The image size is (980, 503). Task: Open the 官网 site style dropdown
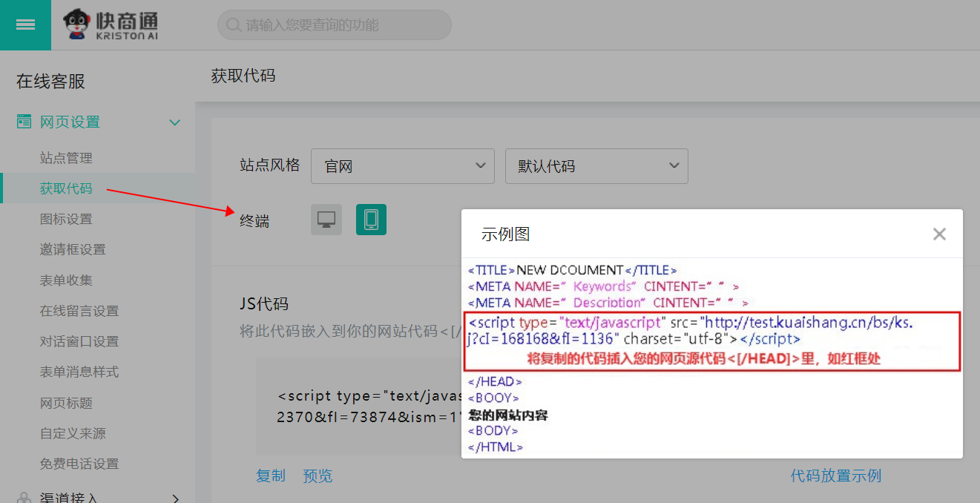(x=402, y=166)
